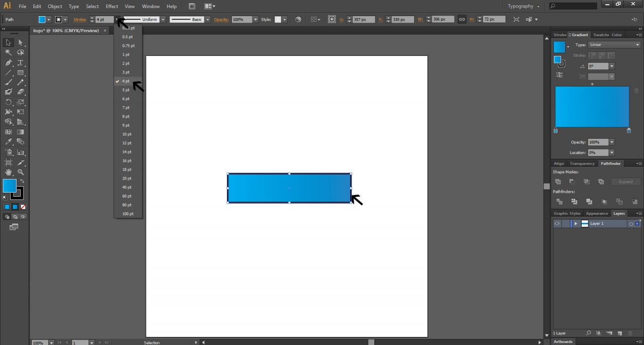Select the Free Transform tool
Screen dimensions: 644x345
pos(21,112)
